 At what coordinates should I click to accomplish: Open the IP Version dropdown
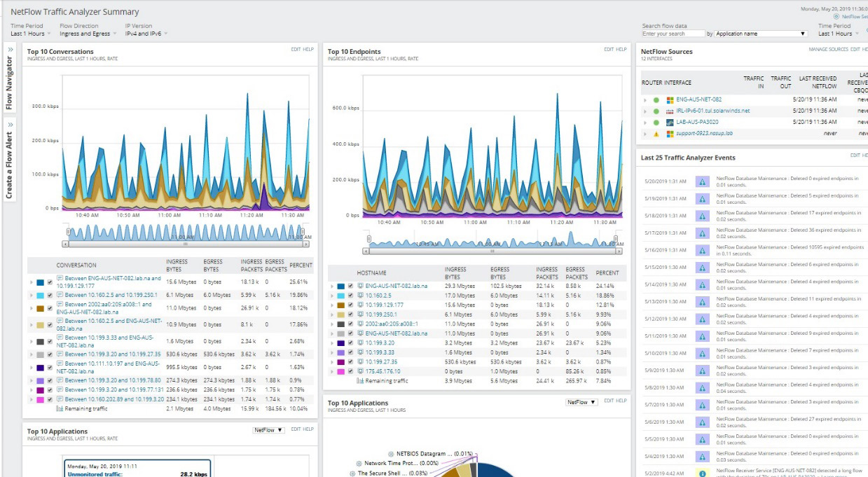point(146,34)
